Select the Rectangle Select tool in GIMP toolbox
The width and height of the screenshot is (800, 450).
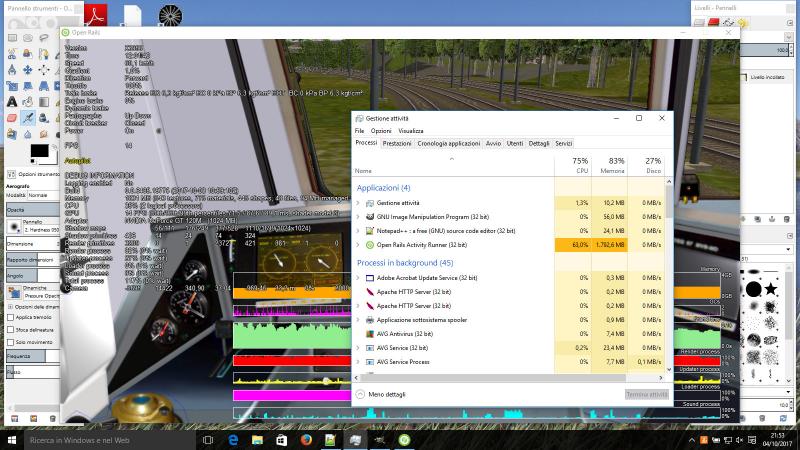point(12,38)
